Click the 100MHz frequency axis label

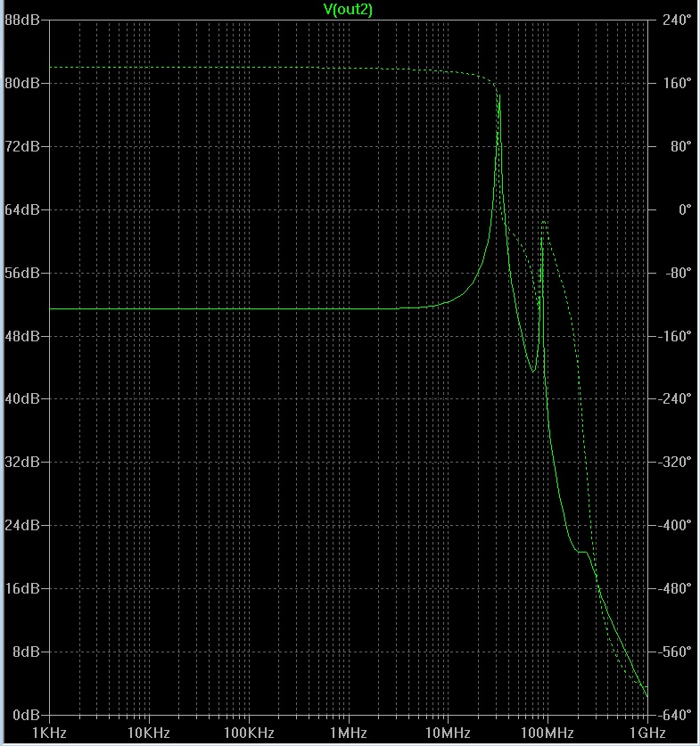[548, 734]
